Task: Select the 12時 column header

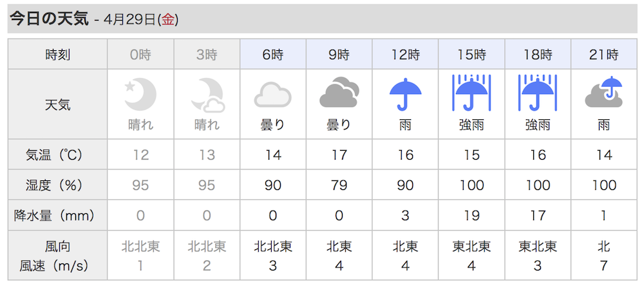Action: pos(405,54)
